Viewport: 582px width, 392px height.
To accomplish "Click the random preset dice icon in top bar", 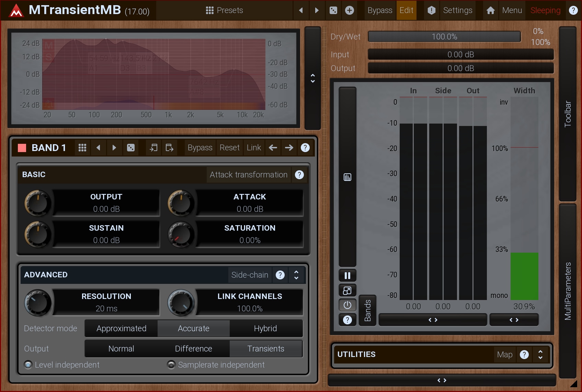I will click(333, 10).
